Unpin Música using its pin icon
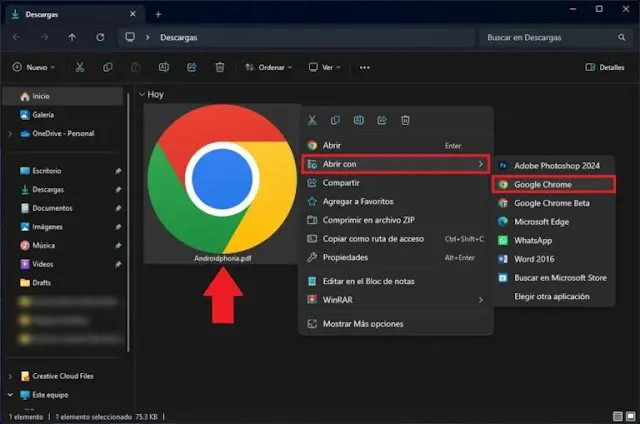This screenshot has width=640, height=424. click(x=118, y=246)
